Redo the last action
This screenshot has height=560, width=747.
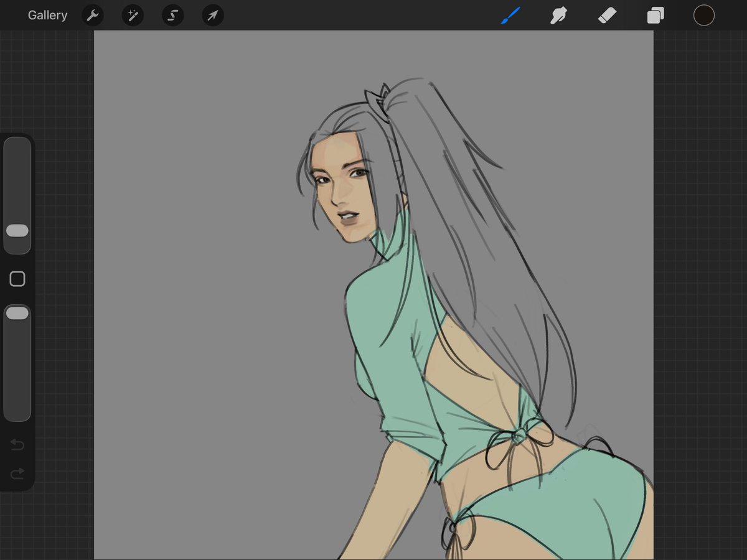pyautogui.click(x=17, y=474)
